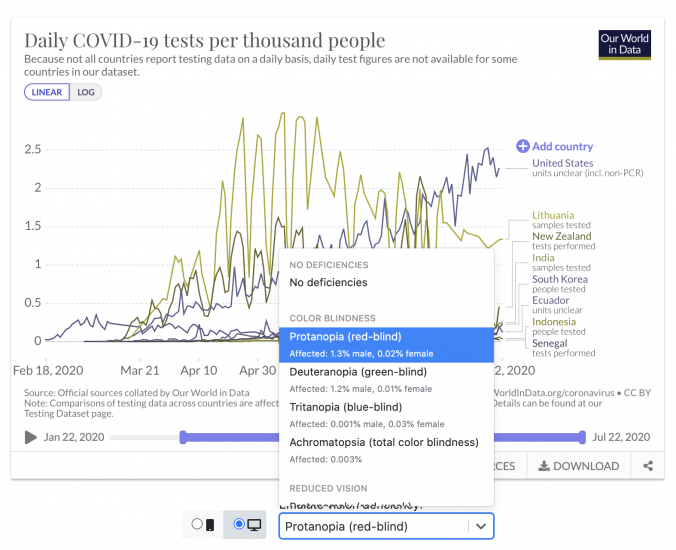The height and width of the screenshot is (550, 676).
Task: Choose Achromatopsia (total color blindness)
Action: click(383, 442)
